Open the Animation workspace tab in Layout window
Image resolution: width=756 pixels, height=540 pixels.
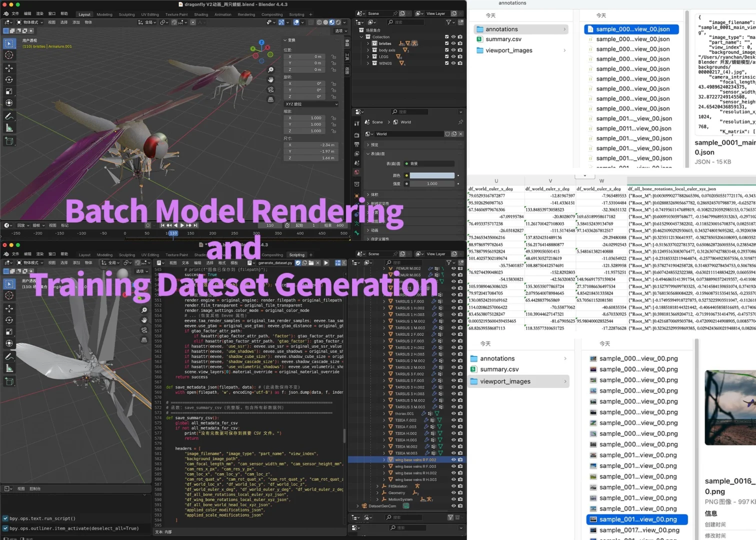coord(223,14)
